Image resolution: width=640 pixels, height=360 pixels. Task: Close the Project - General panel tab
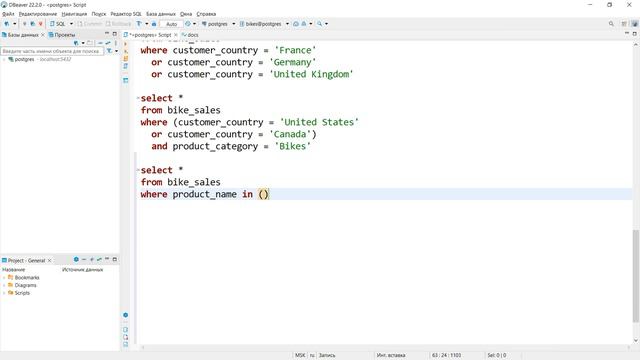pos(50,260)
